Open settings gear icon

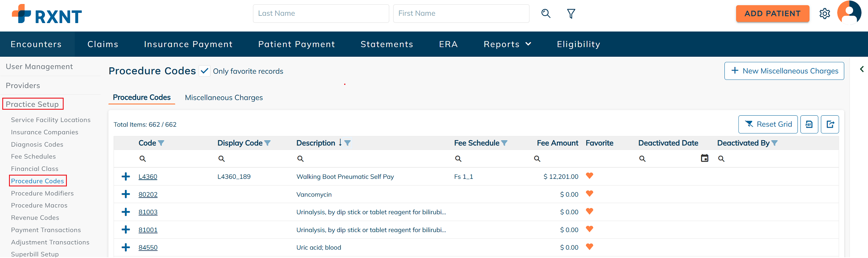point(825,14)
